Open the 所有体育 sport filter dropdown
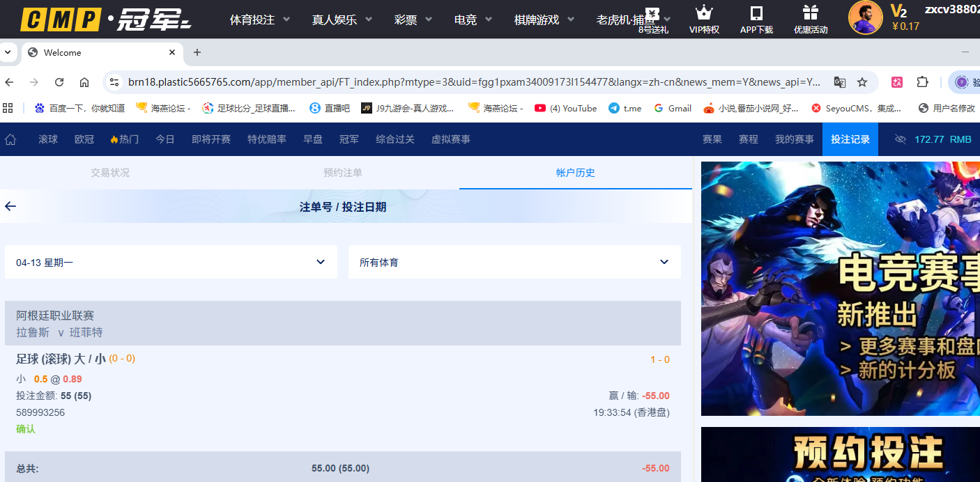This screenshot has width=980, height=482. (x=514, y=262)
